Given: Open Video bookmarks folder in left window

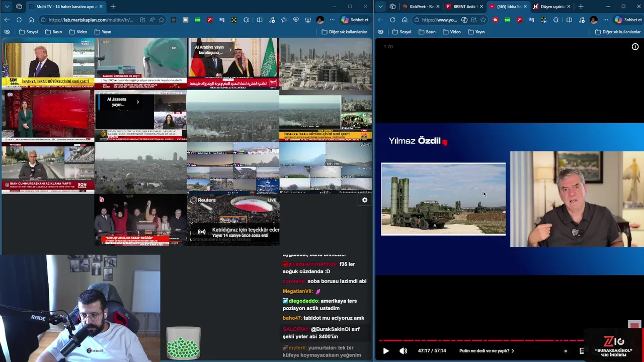Looking at the screenshot, I should 78,32.
